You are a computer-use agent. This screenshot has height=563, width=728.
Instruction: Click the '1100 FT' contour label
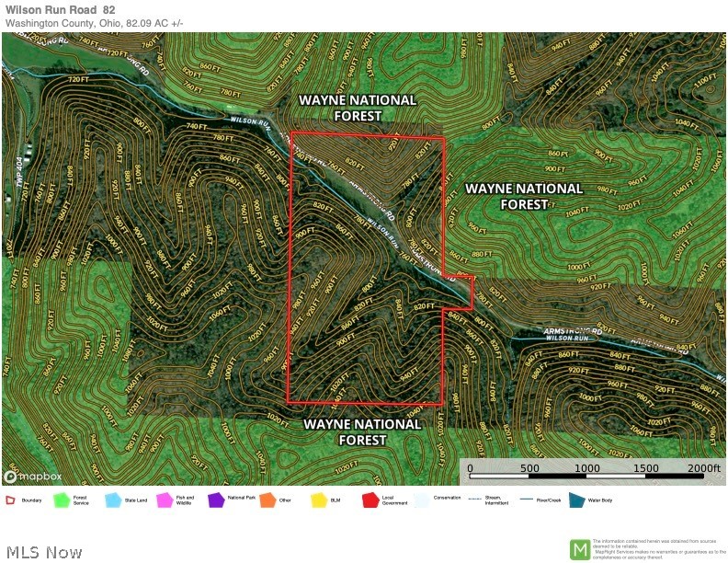tap(704, 80)
